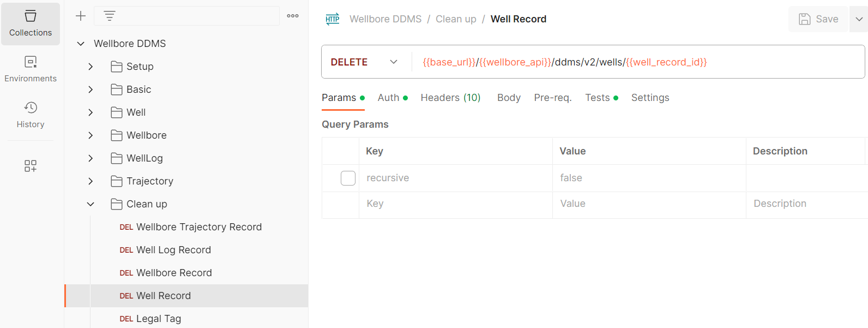Screen dimensions: 868x328
Task: Open the collection filter icon
Action: pos(109,16)
